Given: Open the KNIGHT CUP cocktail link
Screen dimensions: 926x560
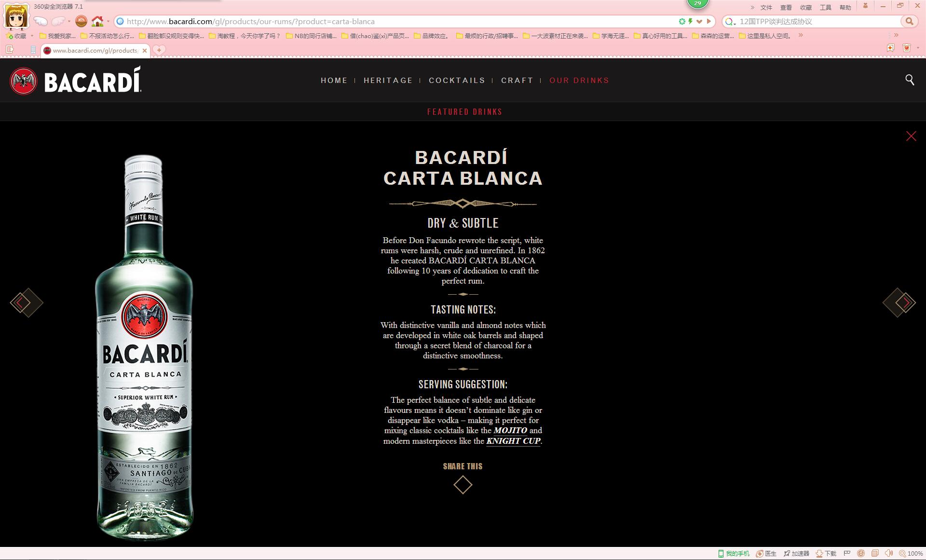Looking at the screenshot, I should [x=513, y=441].
